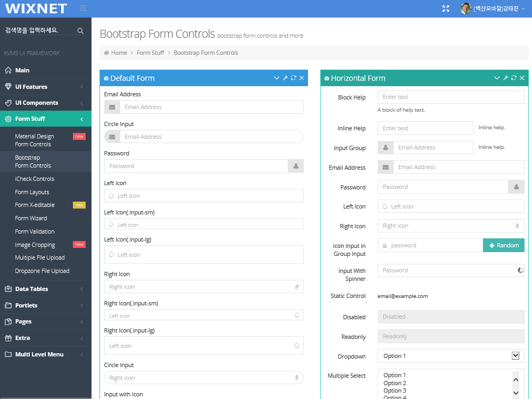This screenshot has width=532, height=399.
Task: Open the Main menu item
Action: (46, 70)
